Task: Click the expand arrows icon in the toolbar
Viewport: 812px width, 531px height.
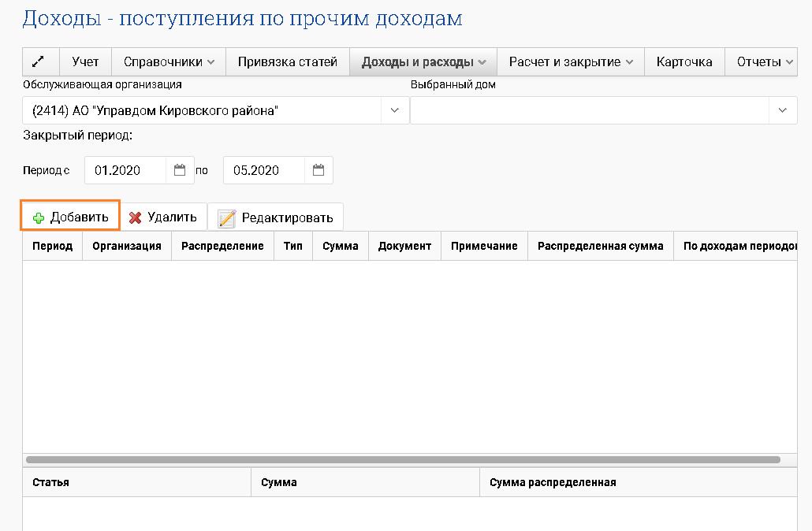Action: pos(39,61)
